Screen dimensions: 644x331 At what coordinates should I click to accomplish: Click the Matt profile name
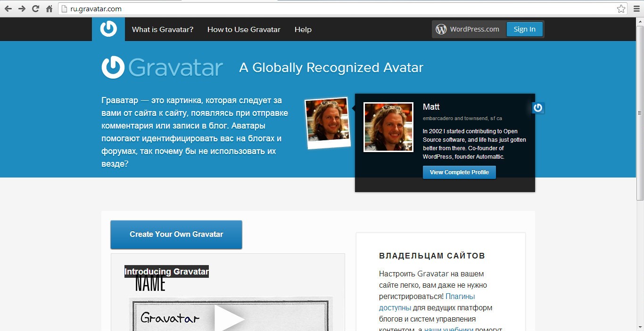coord(431,107)
